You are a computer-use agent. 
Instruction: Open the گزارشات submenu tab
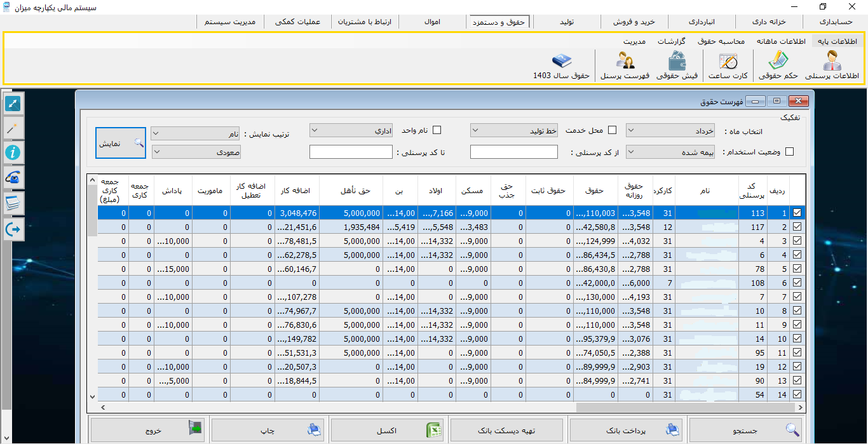tap(671, 41)
